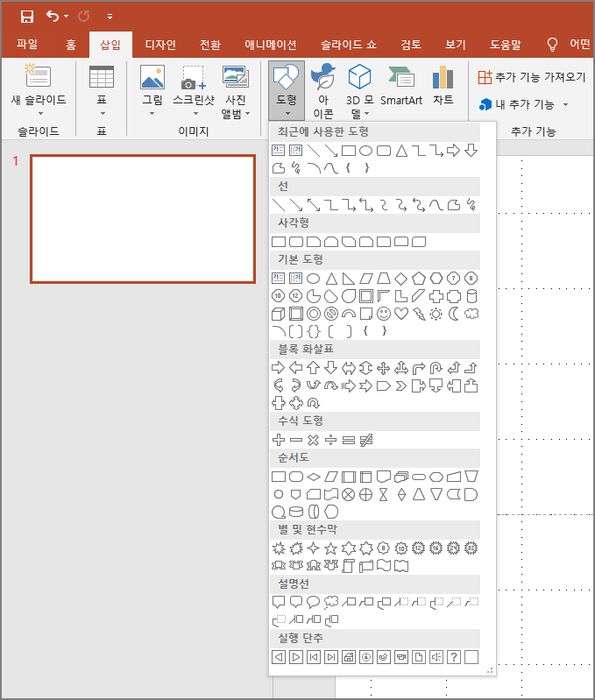Select the 5-point star shape

(x=330, y=548)
